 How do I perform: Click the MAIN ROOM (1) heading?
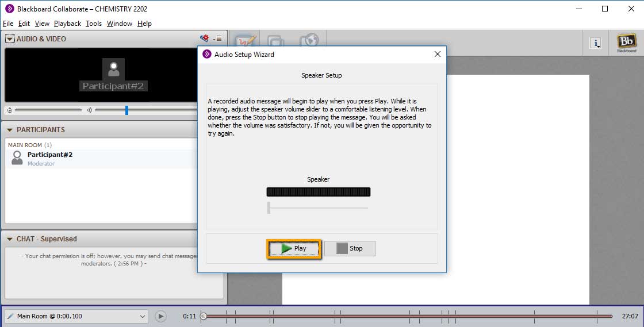click(30, 145)
